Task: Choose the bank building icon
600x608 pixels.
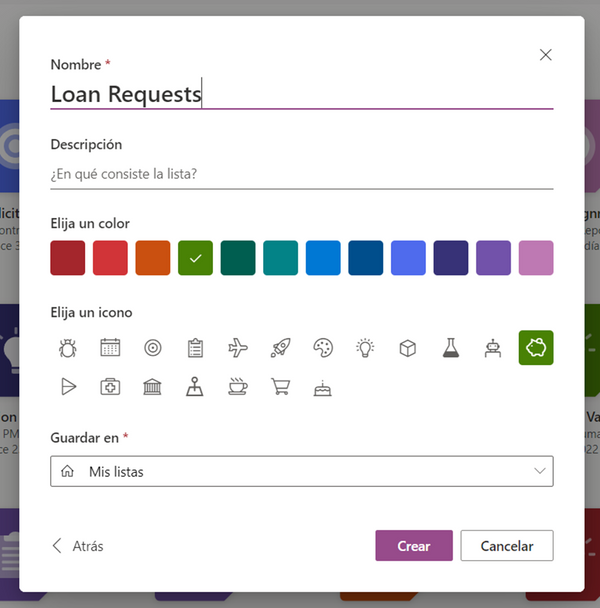Action: 153,387
